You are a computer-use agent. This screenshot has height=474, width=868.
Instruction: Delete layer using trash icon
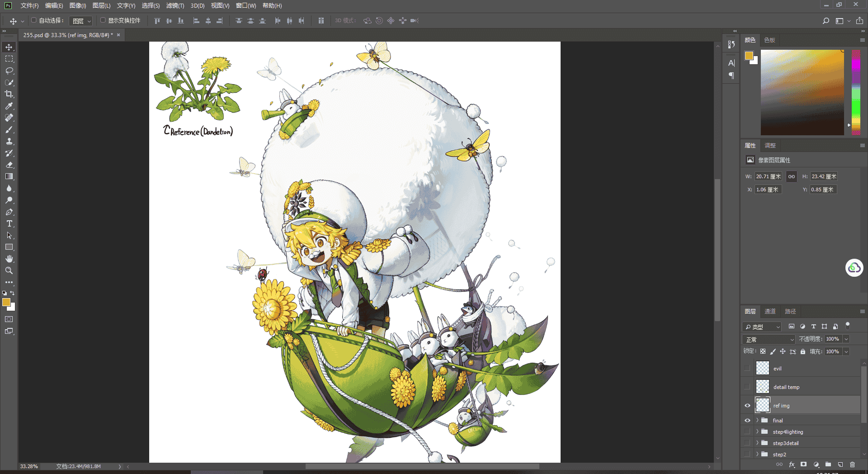852,465
